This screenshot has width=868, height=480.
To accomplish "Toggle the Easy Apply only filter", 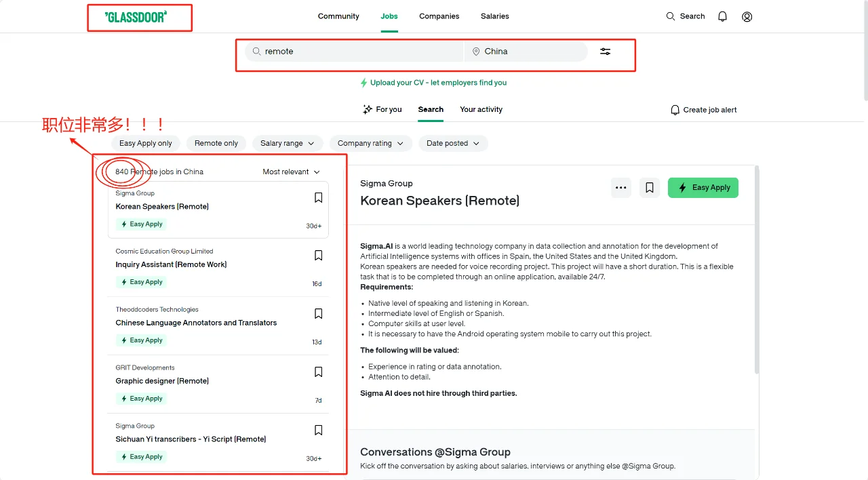I will [x=146, y=143].
